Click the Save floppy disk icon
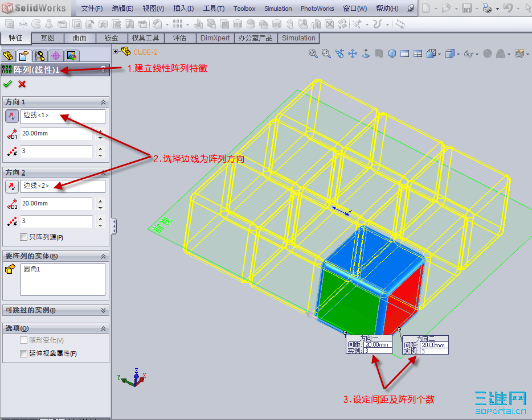This screenshot has height=420, width=532. [467, 8]
